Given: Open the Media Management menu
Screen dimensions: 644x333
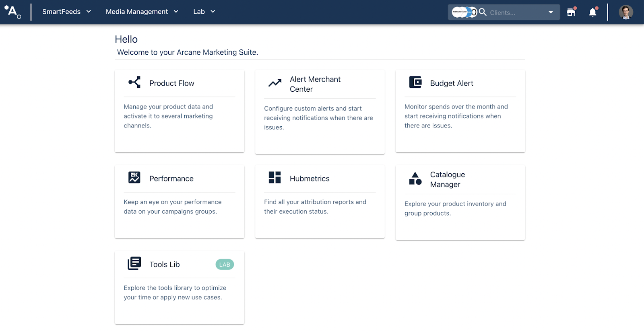Looking at the screenshot, I should coord(137,12).
